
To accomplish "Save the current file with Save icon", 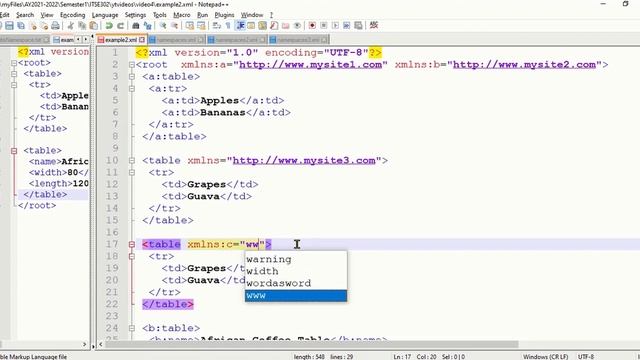I will tap(9, 26).
